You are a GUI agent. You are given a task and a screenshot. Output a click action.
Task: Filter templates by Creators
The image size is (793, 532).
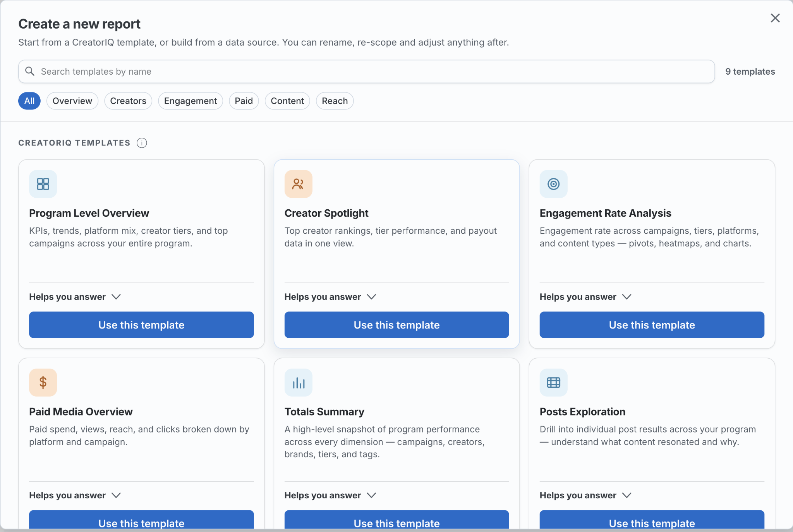click(128, 101)
